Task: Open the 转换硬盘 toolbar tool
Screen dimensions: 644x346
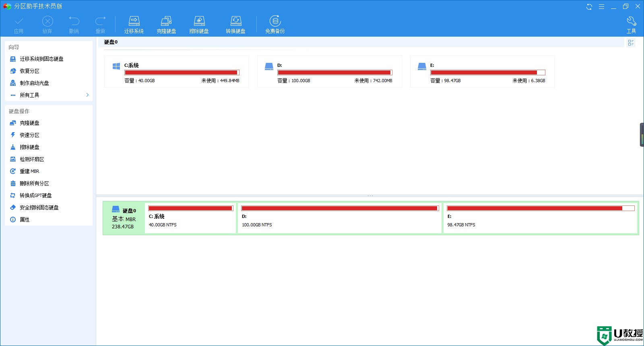Action: click(235, 25)
